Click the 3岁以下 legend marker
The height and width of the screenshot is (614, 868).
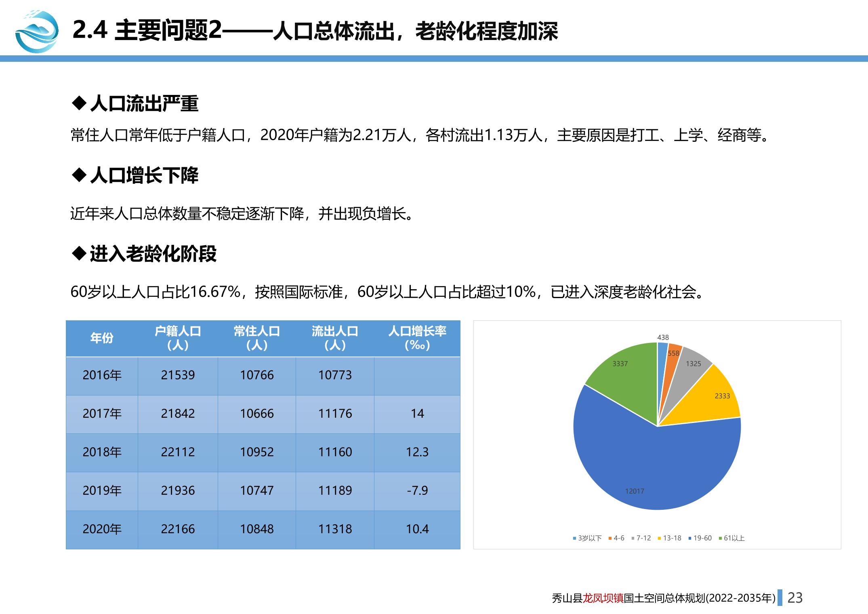click(575, 538)
